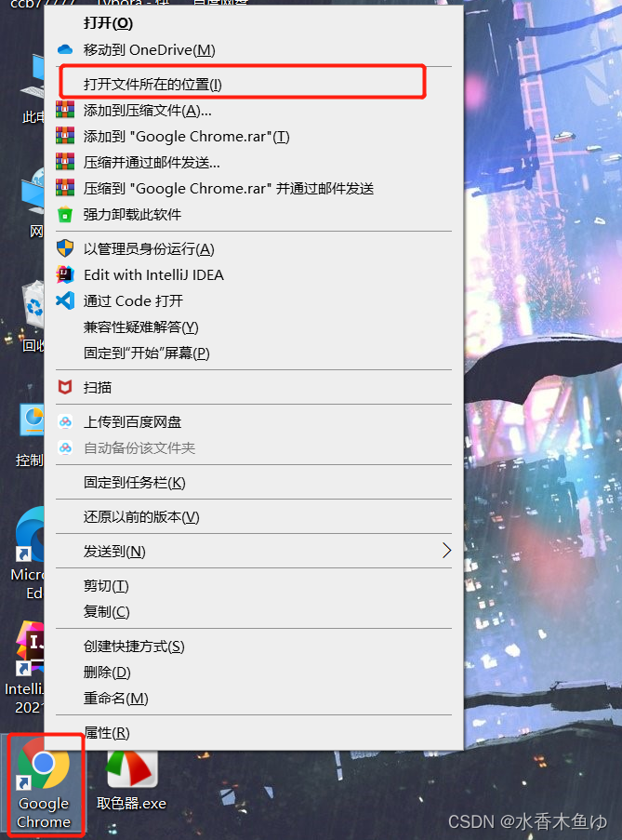The image size is (622, 840).
Task: Click WinRAR icon beside 添加到压缩文件(A)...
Action: point(65,110)
